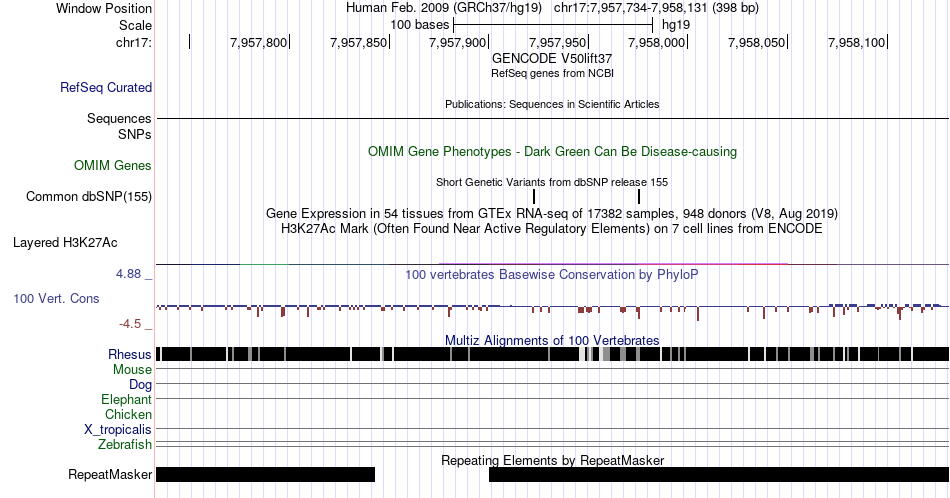The height and width of the screenshot is (498, 950).
Task: Click the SNPs track label
Action: [x=135, y=134]
